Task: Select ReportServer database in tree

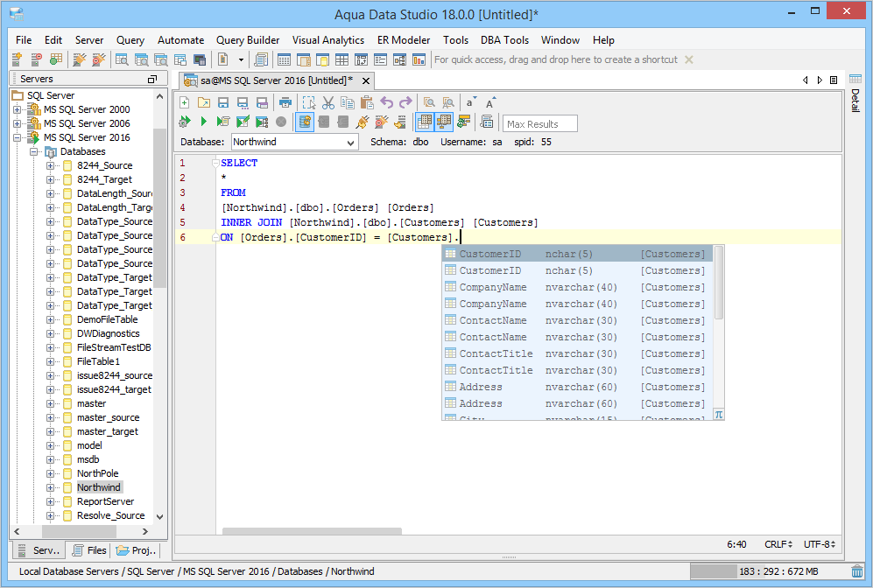Action: click(105, 501)
